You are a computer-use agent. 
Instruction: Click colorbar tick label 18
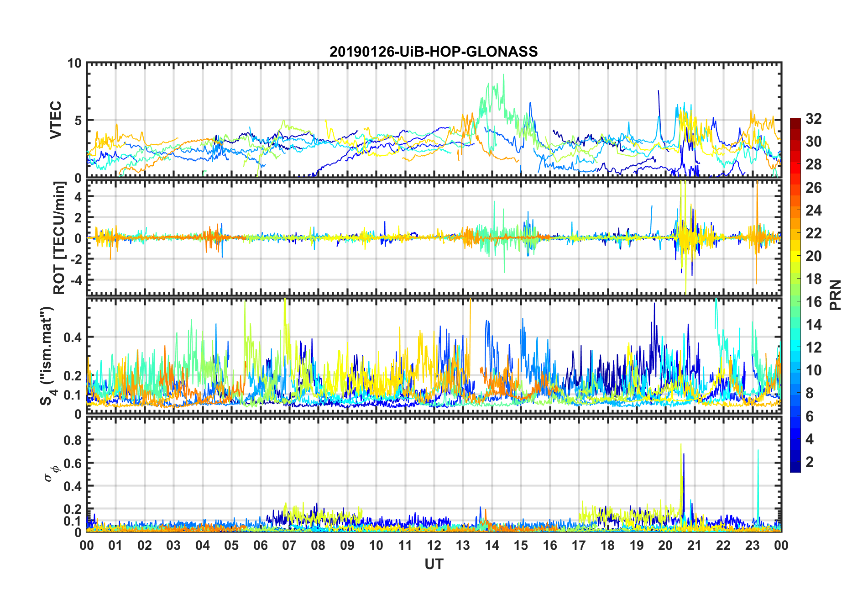coord(814,279)
